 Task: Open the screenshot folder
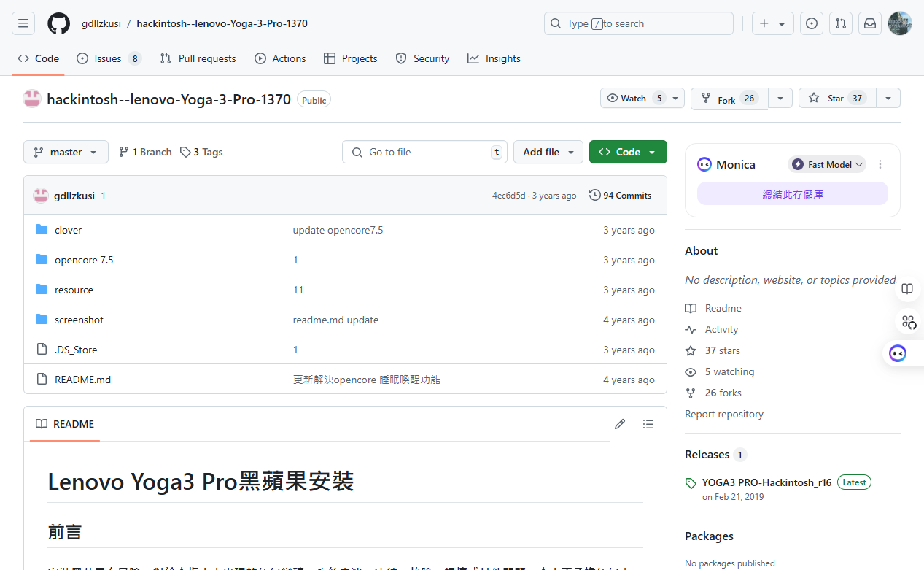tap(79, 320)
